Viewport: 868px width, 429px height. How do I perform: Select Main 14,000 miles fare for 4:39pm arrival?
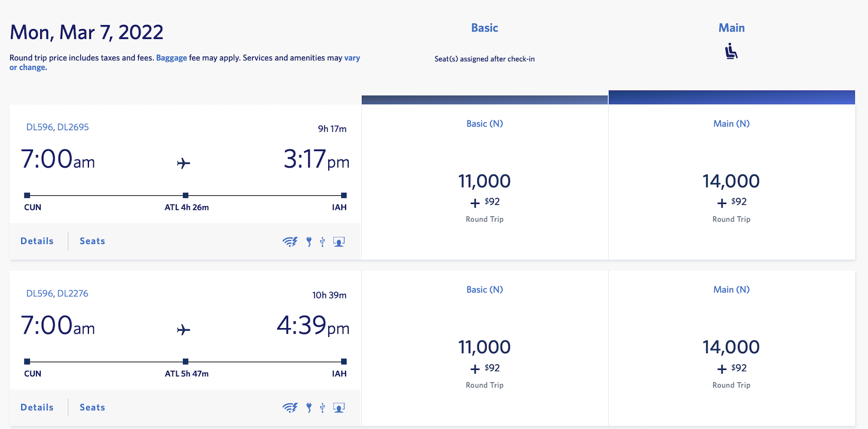[x=731, y=348]
